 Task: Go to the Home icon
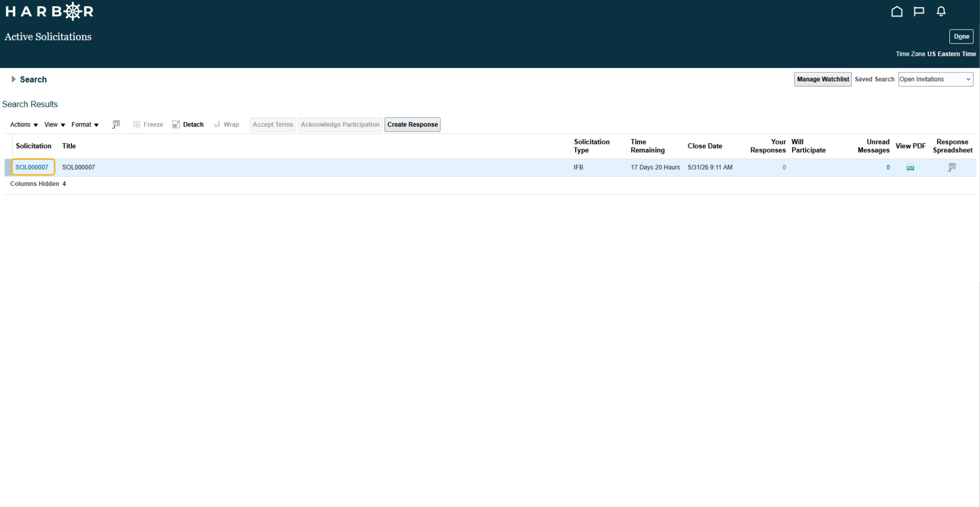coord(897,11)
